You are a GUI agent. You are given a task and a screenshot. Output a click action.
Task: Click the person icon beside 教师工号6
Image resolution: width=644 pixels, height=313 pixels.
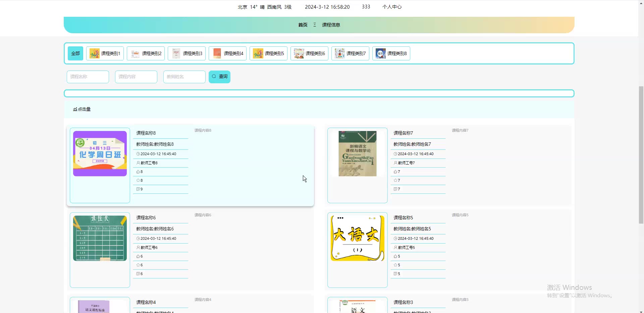(138, 248)
